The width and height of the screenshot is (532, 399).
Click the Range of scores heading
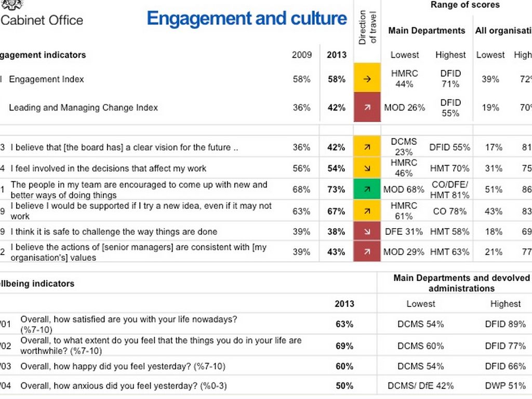465,5
